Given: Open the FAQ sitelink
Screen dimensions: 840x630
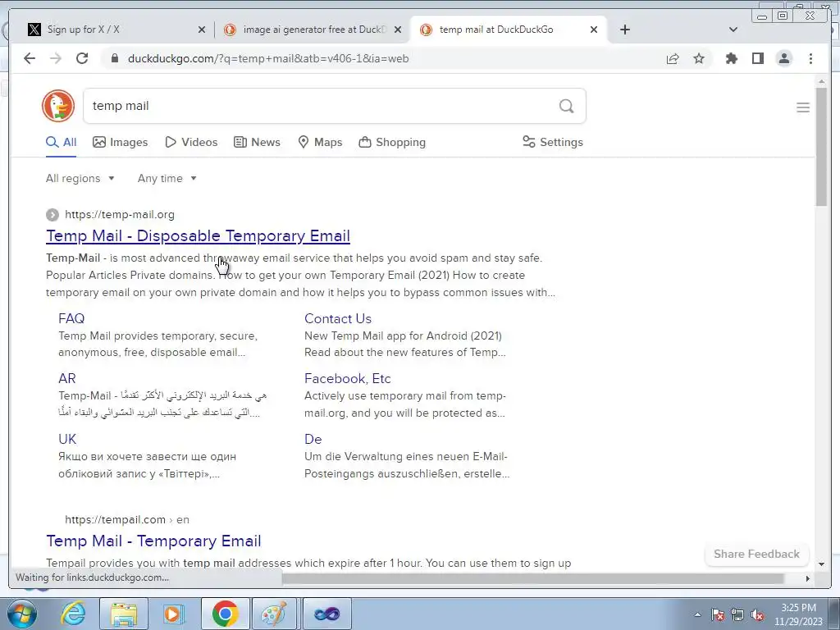Looking at the screenshot, I should pyautogui.click(x=71, y=318).
